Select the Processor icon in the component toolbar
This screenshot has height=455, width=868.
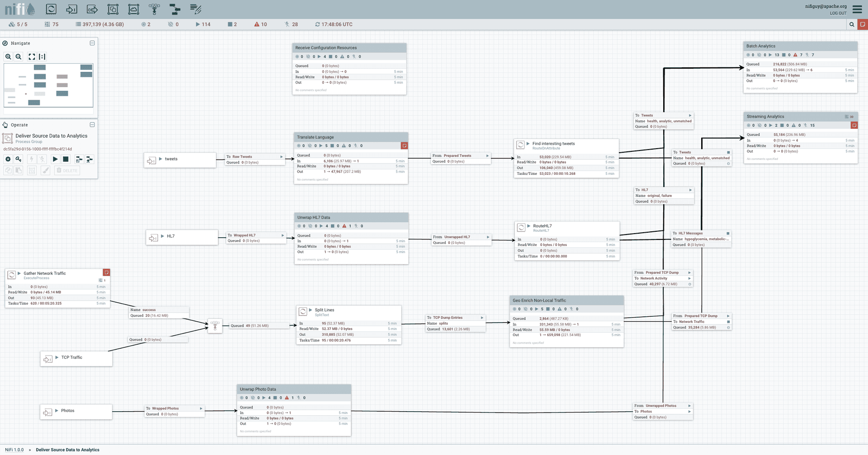(51, 9)
